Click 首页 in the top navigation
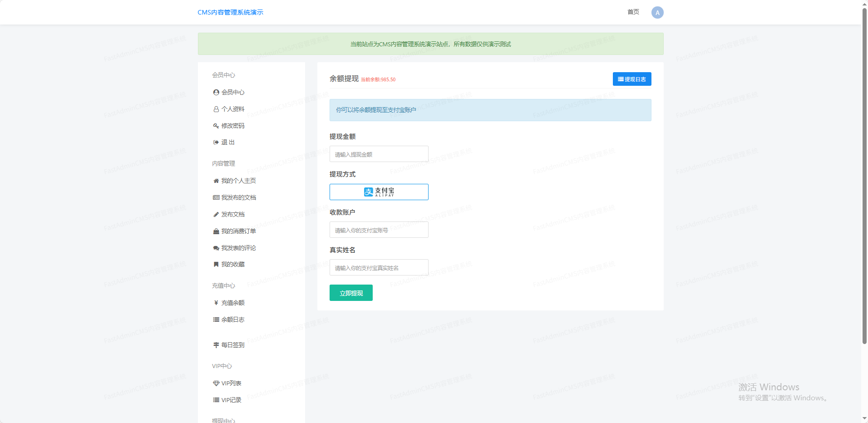 click(x=633, y=12)
